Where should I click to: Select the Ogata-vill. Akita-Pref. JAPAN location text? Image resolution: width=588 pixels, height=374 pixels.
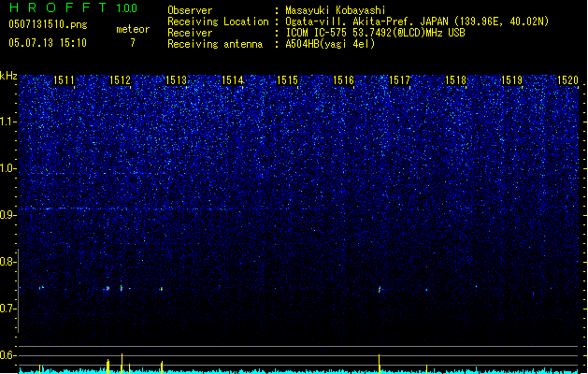(417, 22)
